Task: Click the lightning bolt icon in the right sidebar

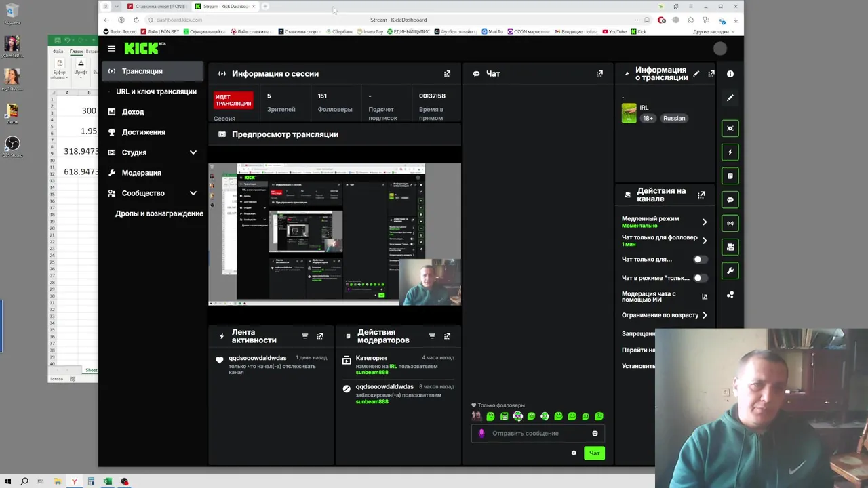Action: [x=730, y=152]
